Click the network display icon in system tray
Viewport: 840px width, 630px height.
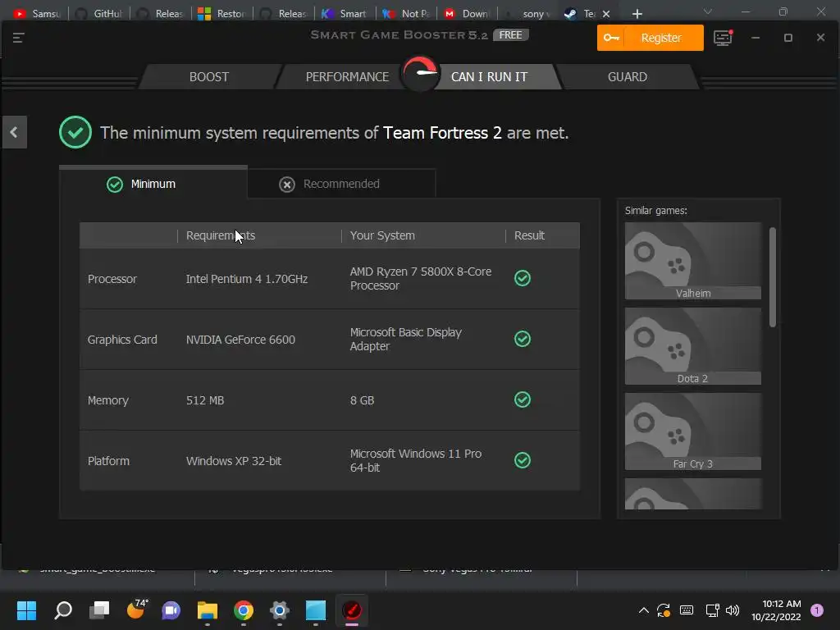click(x=711, y=610)
